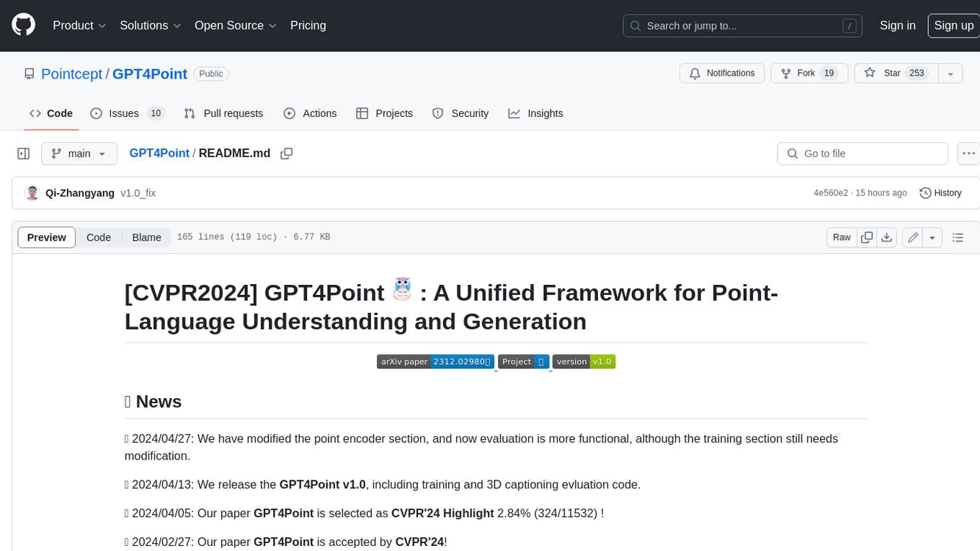The height and width of the screenshot is (551, 980).
Task: Click the Issues counter 10
Action: tap(156, 113)
